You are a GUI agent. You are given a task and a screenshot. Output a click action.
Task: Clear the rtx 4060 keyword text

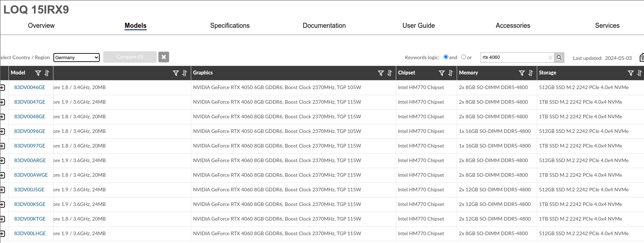point(550,57)
